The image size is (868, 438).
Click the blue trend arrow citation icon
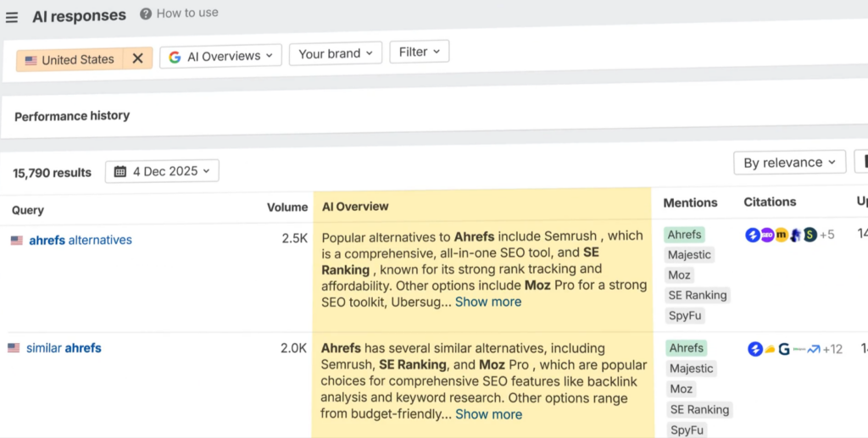(814, 349)
